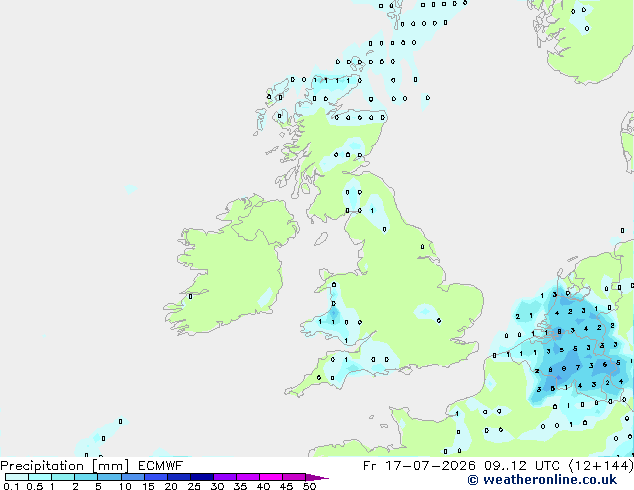
Task: Click the 1–2 mm legend color swatch
Action: pos(63,477)
